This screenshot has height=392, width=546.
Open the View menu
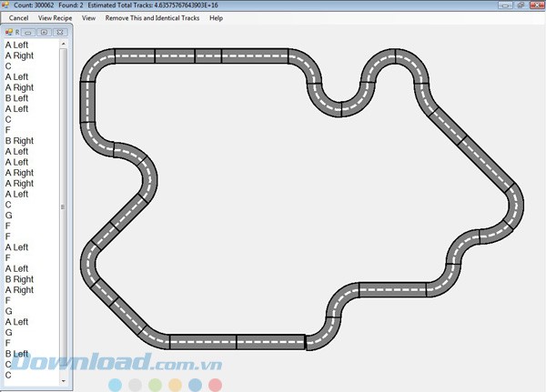[88, 17]
